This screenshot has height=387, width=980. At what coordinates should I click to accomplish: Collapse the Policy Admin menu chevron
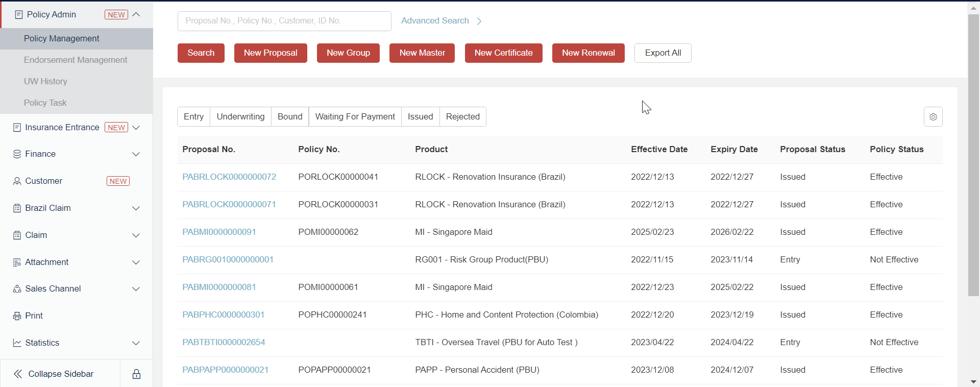coord(136,14)
